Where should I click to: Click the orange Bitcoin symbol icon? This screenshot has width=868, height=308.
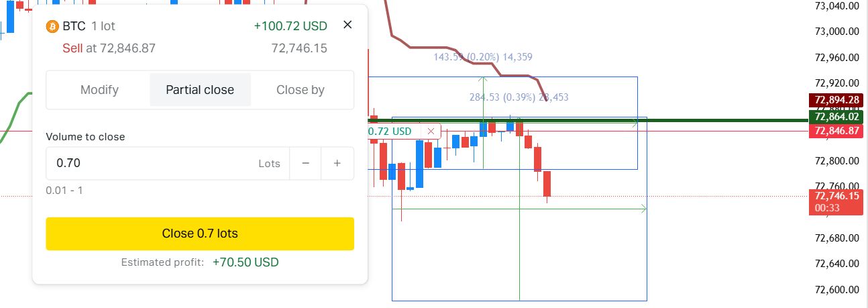coord(52,26)
